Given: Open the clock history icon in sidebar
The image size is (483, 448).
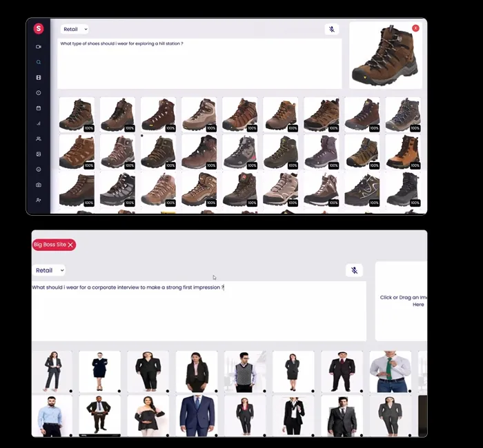Looking at the screenshot, I should point(39,92).
